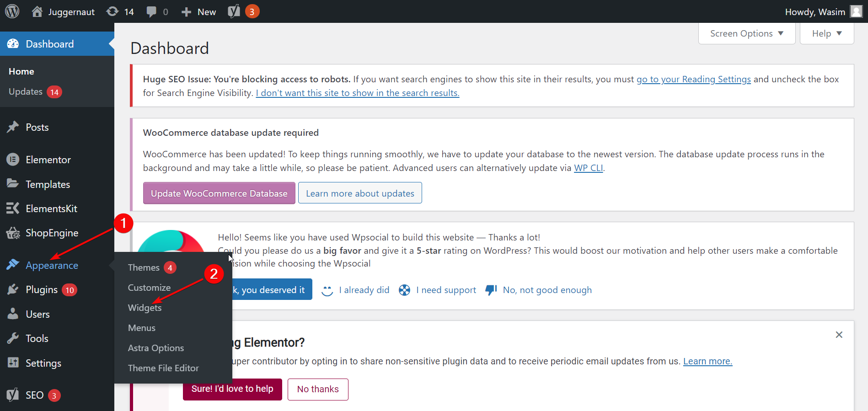Expand the Help dropdown

[x=827, y=33]
